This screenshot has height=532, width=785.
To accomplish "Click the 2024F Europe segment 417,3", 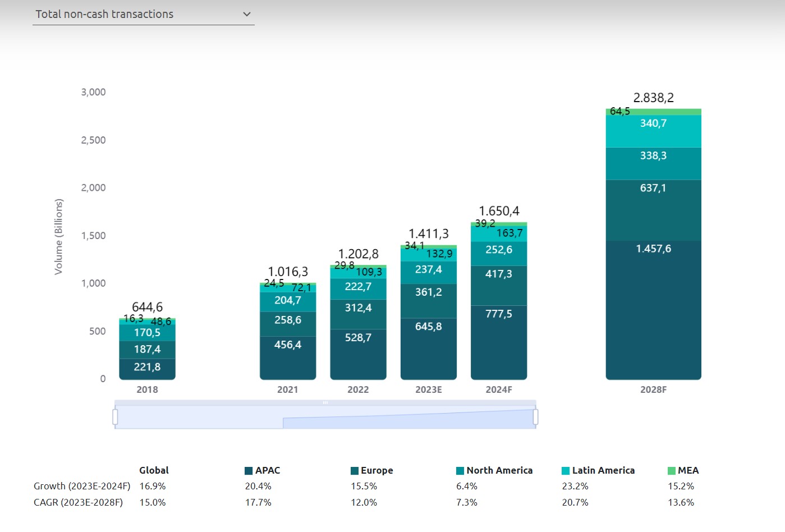I will click(x=499, y=285).
